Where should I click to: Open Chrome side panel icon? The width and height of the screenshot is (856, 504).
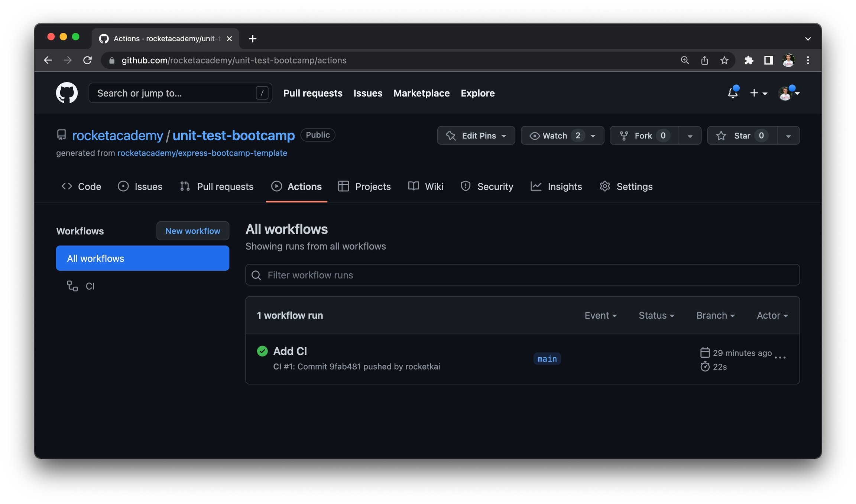point(768,60)
